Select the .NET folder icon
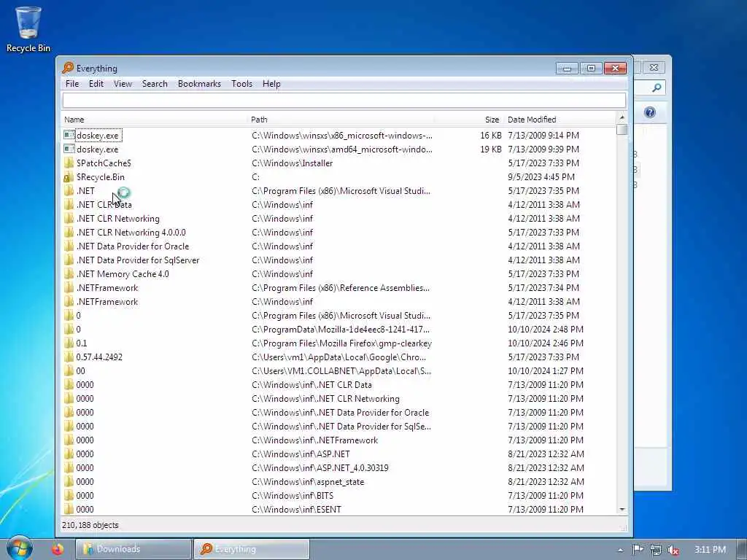Screen dimensions: 747x560 click(69, 191)
